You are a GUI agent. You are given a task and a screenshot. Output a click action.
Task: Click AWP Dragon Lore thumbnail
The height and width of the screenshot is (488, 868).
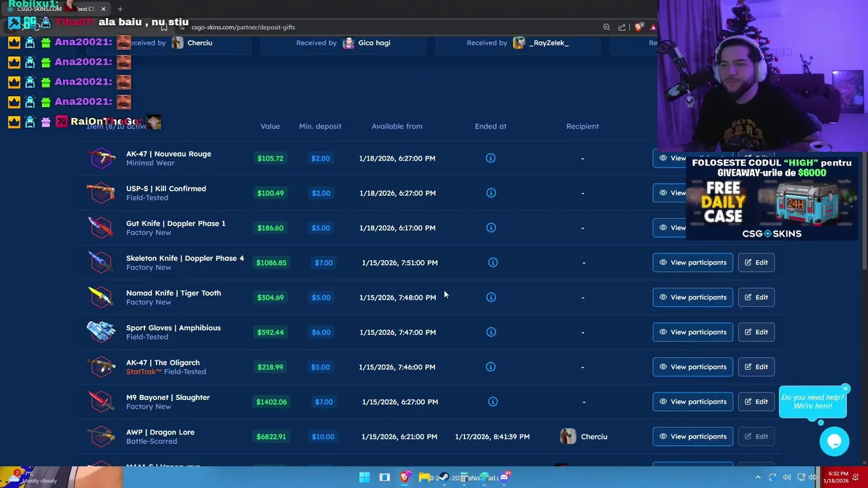click(101, 436)
